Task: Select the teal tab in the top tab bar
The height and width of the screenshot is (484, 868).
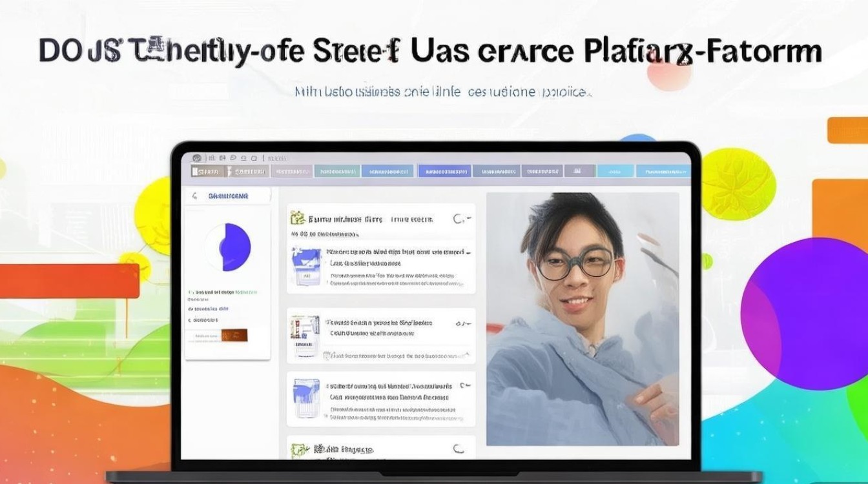Action: pyautogui.click(x=336, y=171)
